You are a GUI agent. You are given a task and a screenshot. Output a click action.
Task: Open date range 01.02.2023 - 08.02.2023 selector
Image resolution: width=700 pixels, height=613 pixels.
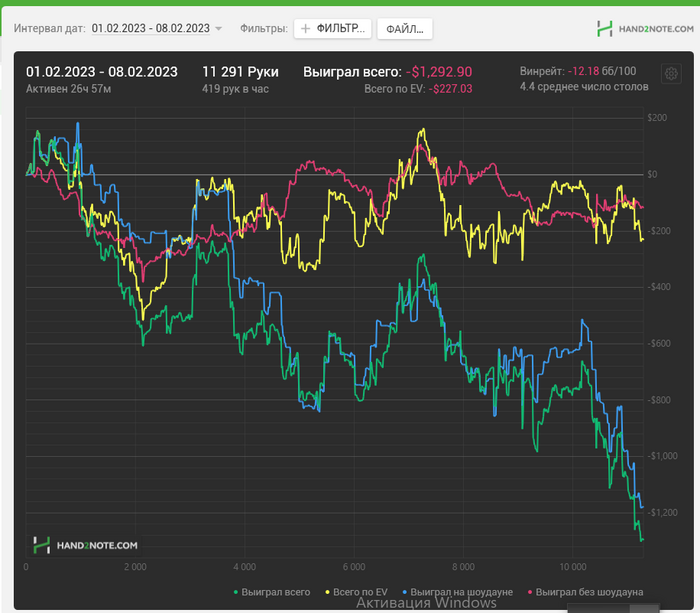click(x=150, y=28)
